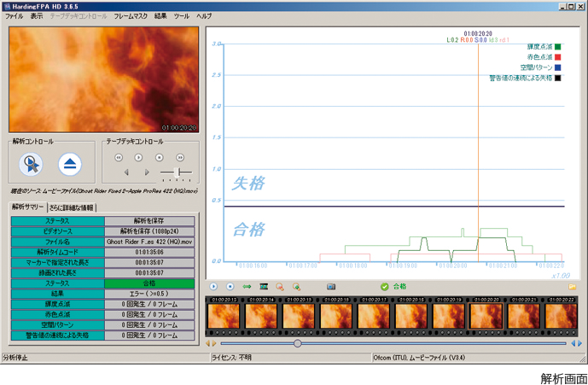Click the orange right arrow beside scrubber
The width and height of the screenshot is (588, 385).
coord(214,343)
